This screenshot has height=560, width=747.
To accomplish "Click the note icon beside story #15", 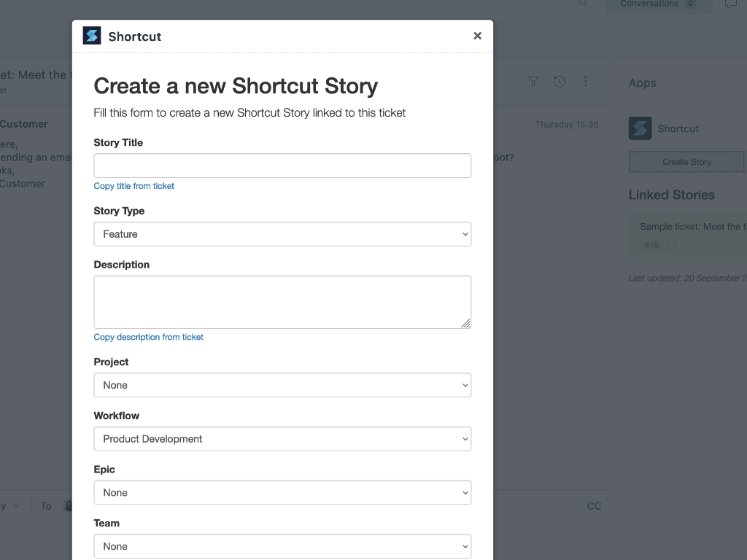I will [672, 245].
